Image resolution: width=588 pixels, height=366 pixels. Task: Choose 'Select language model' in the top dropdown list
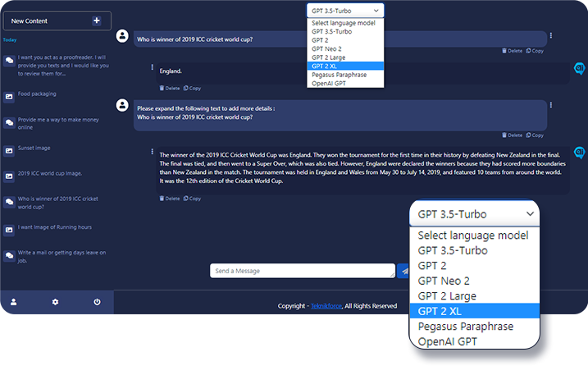click(x=345, y=23)
